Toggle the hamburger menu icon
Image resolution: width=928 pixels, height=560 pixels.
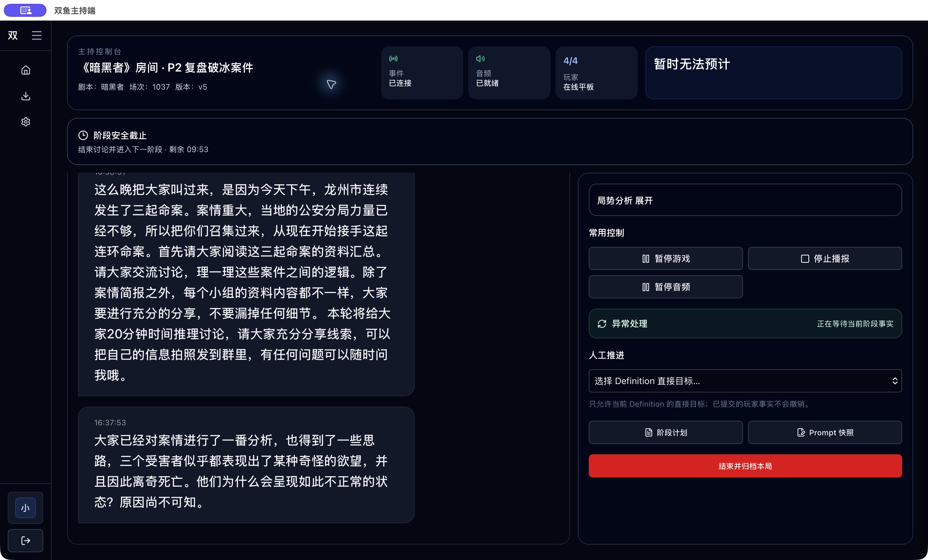point(36,35)
